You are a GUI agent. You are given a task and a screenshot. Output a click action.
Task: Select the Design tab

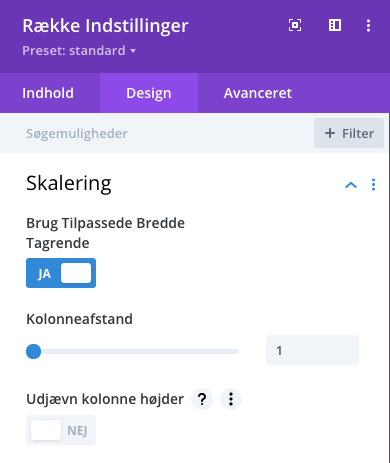tap(149, 93)
